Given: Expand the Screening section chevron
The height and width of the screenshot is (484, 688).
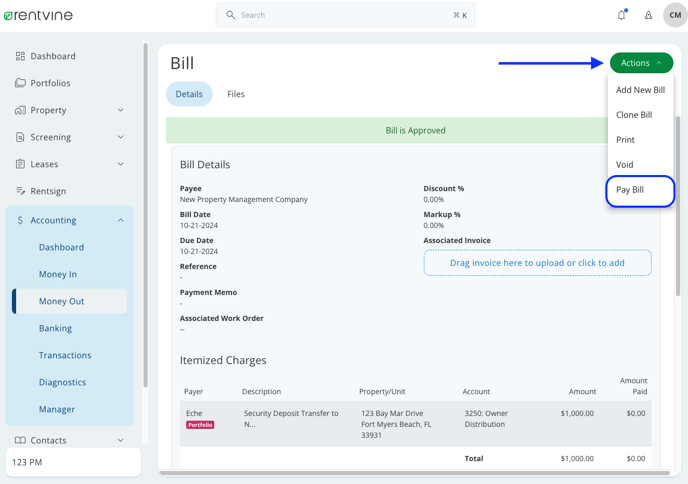Looking at the screenshot, I should (x=121, y=137).
